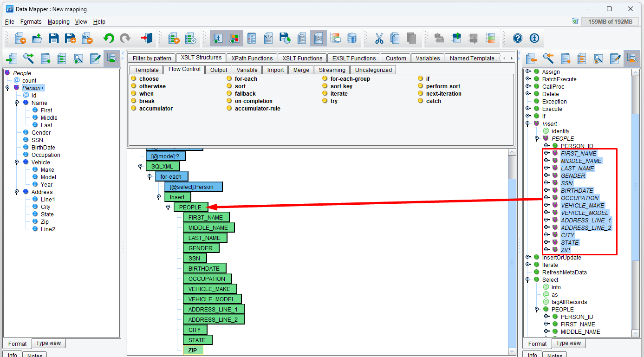Open an existing mapping with folder icon

coord(37,38)
